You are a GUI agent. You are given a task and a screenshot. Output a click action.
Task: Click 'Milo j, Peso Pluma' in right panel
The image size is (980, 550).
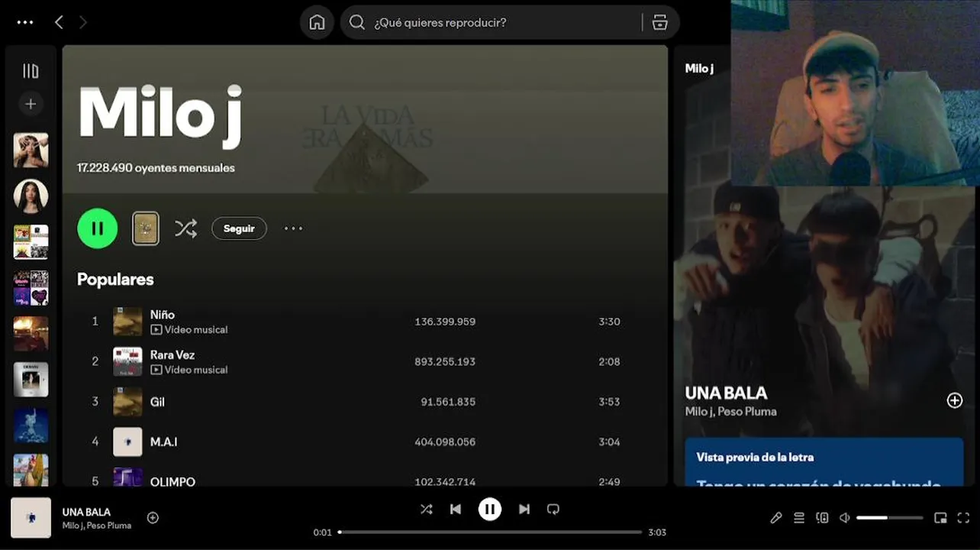[x=730, y=412]
